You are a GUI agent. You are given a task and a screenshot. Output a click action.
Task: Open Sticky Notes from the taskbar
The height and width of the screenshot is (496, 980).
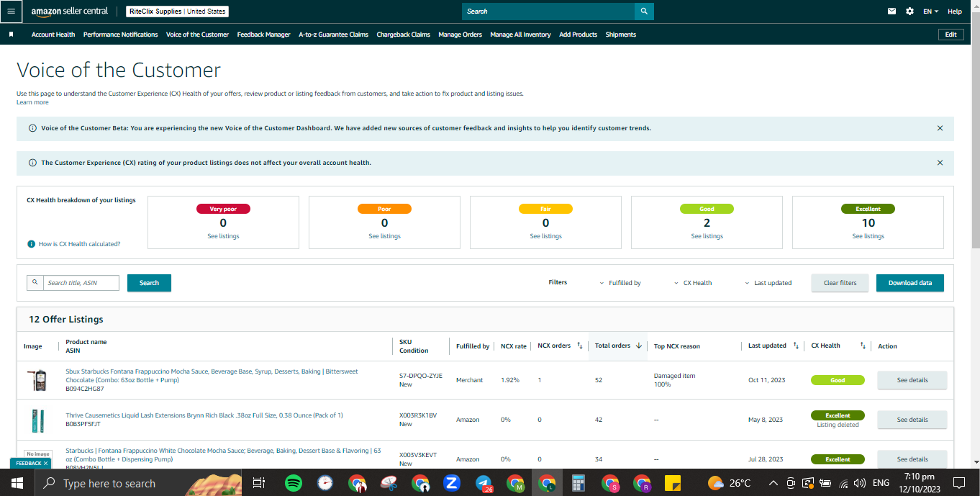(x=673, y=483)
